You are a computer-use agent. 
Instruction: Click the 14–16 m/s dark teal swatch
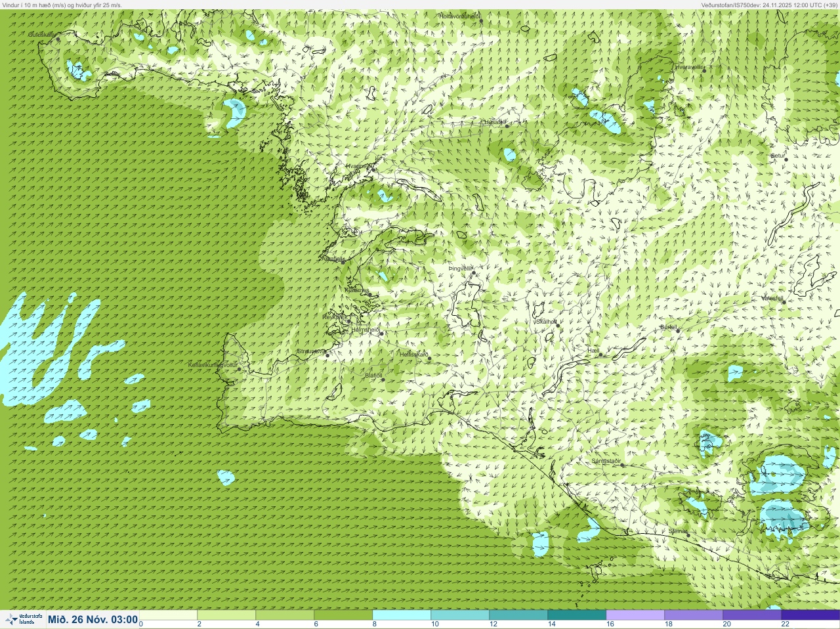pyautogui.click(x=577, y=615)
